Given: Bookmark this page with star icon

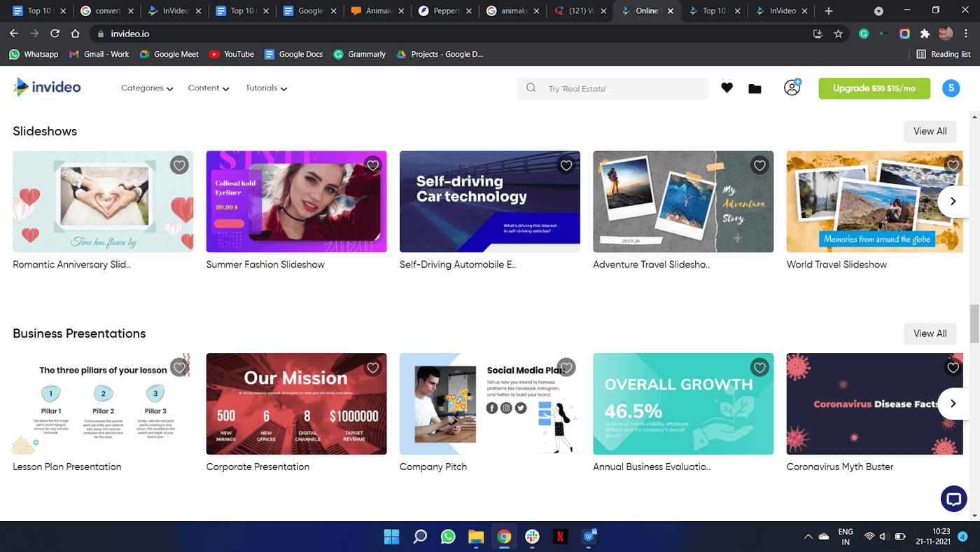Looking at the screenshot, I should 838,34.
